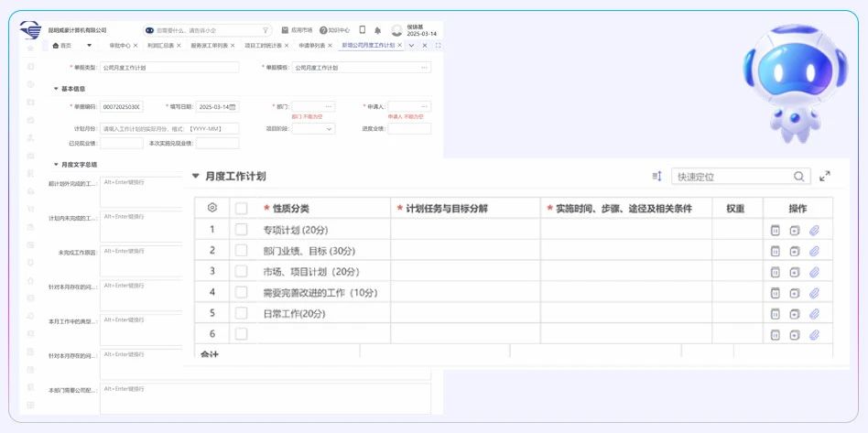This screenshot has height=433, width=868.
Task: Close the 利润汇总表 tab
Action: point(179,46)
